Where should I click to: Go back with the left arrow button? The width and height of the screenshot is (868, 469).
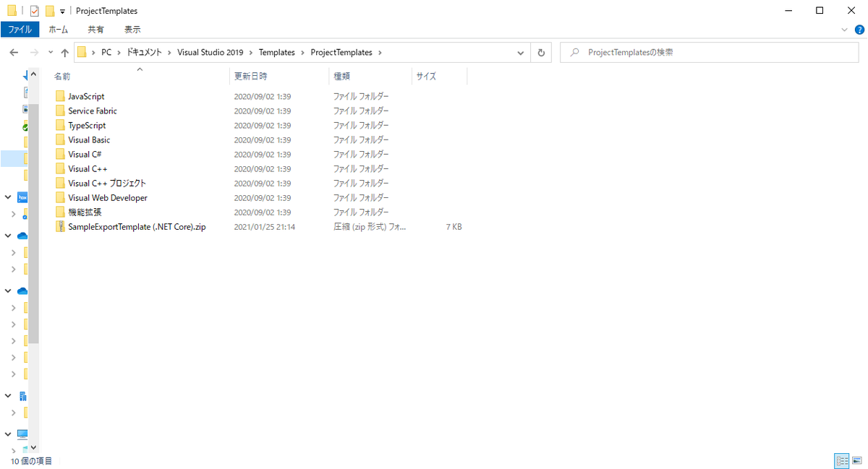click(x=14, y=53)
